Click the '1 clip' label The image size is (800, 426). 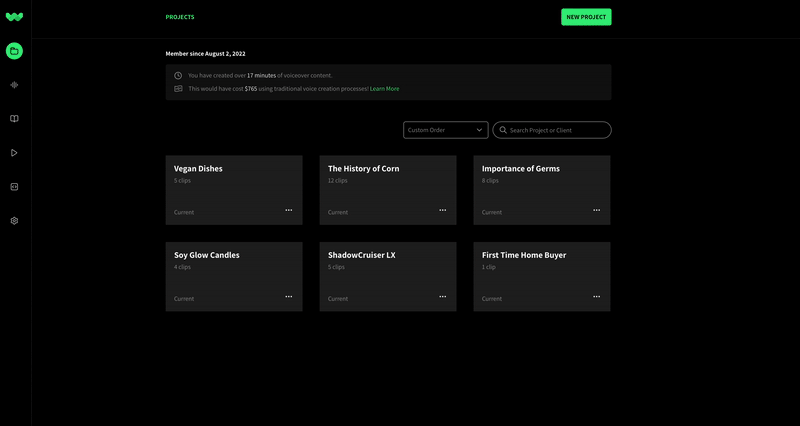[488, 267]
